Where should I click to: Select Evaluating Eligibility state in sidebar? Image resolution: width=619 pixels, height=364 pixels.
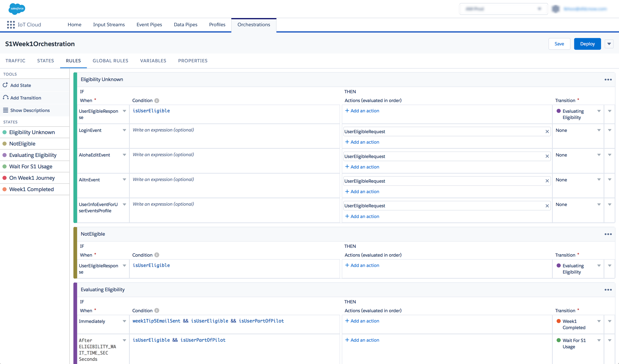(x=35, y=155)
